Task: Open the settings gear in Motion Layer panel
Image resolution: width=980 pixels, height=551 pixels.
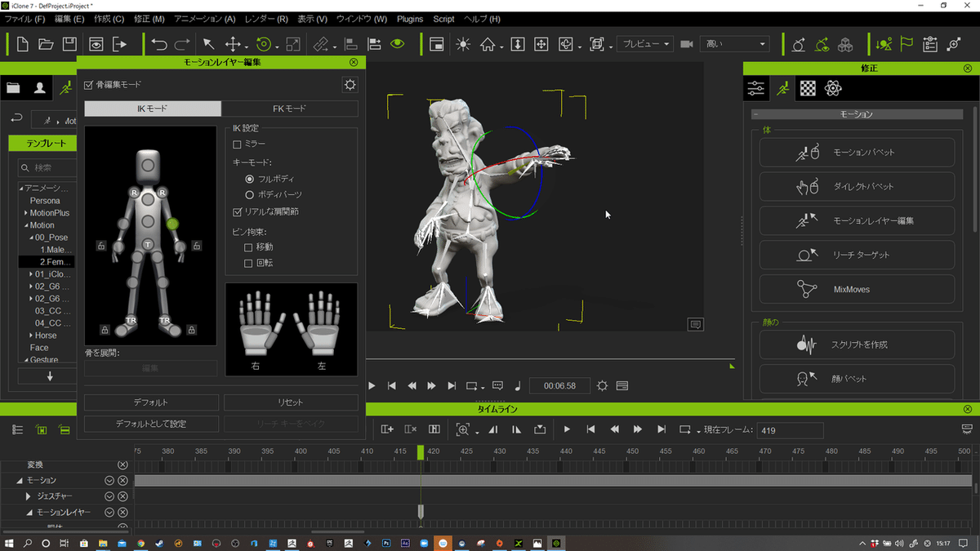Action: pos(350,84)
